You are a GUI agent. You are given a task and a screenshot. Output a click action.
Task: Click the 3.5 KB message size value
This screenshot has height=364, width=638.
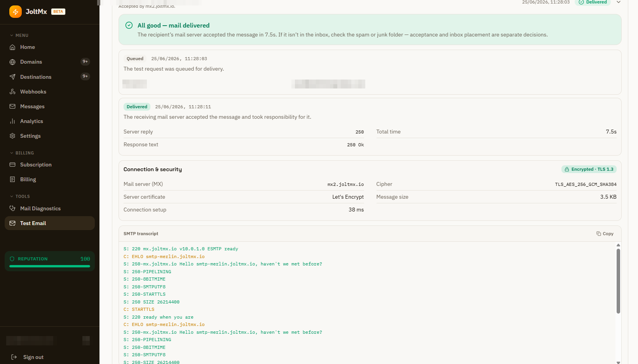[x=608, y=197]
